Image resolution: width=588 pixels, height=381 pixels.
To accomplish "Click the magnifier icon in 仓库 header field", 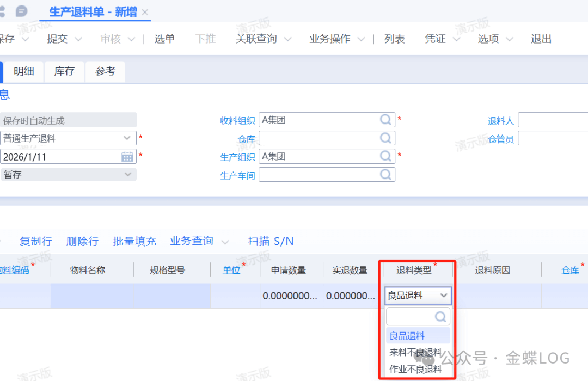I will (385, 138).
